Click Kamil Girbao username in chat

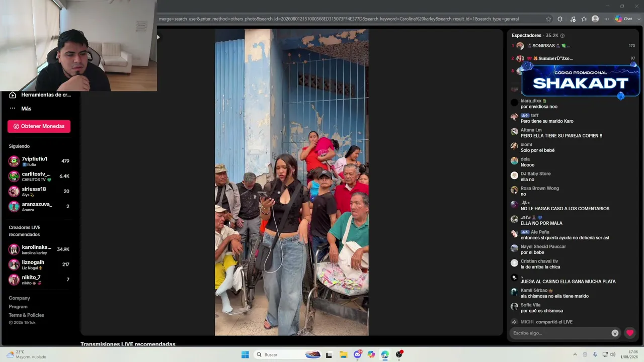point(534,291)
